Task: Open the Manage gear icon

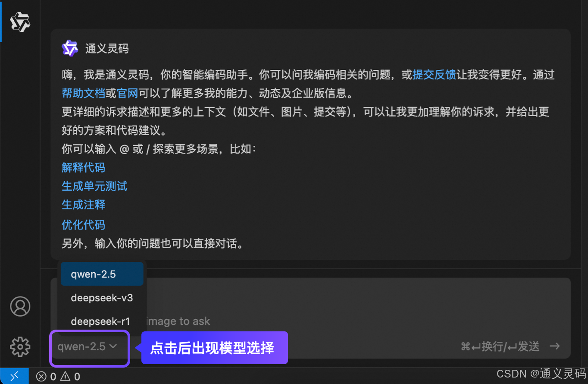Action: point(20,346)
